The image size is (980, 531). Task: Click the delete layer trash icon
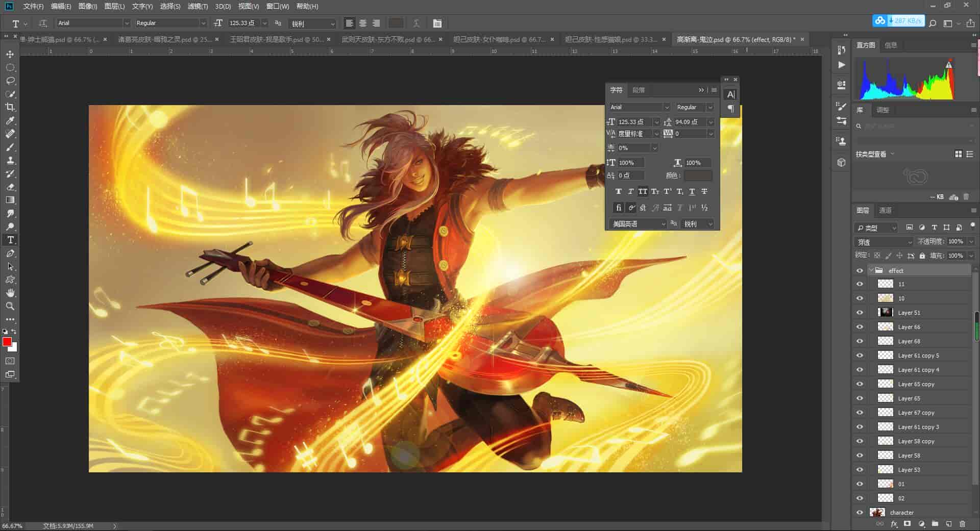coord(962,524)
